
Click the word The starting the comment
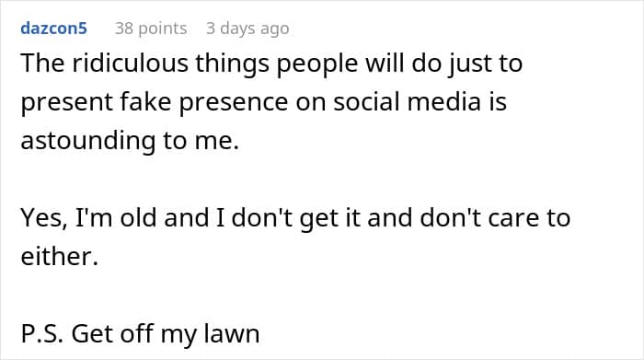tap(42, 64)
